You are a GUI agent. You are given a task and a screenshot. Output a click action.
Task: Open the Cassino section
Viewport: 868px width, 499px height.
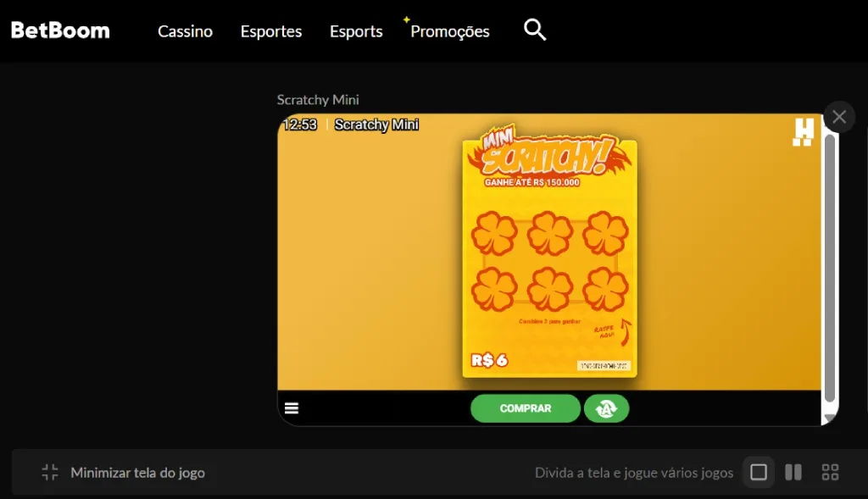click(185, 30)
